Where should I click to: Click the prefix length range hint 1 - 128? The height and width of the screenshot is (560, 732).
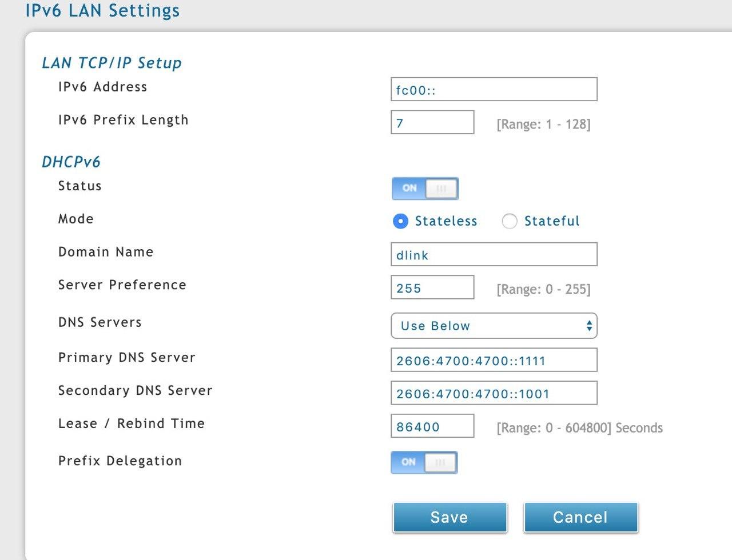pyautogui.click(x=543, y=124)
